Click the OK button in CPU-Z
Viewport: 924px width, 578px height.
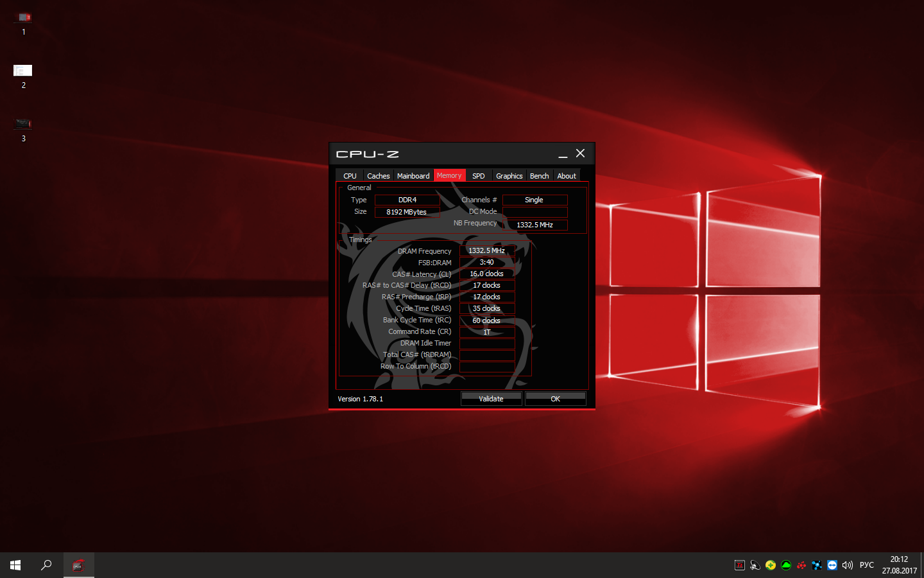click(556, 399)
